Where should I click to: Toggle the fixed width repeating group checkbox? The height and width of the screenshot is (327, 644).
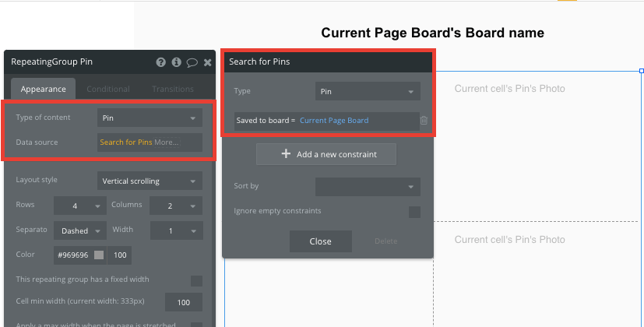click(x=196, y=280)
